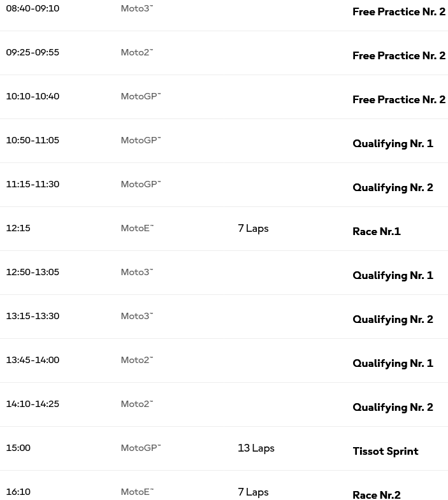
Task: Click the 14:10-14:25 Moto2 label
Action: tap(137, 404)
